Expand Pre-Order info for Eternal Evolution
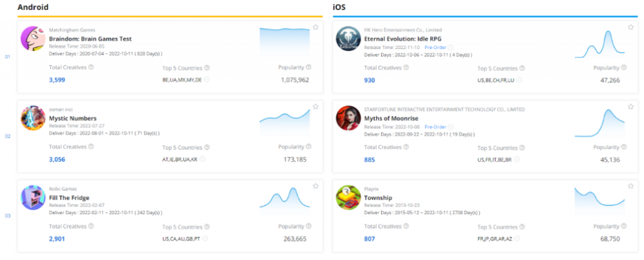644x260 pixels. pyautogui.click(x=450, y=47)
